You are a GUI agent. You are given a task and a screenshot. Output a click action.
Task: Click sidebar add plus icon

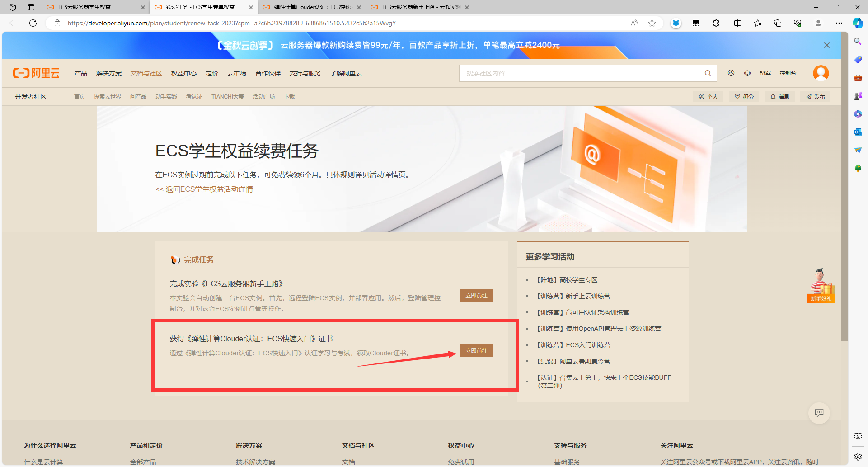pos(858,188)
